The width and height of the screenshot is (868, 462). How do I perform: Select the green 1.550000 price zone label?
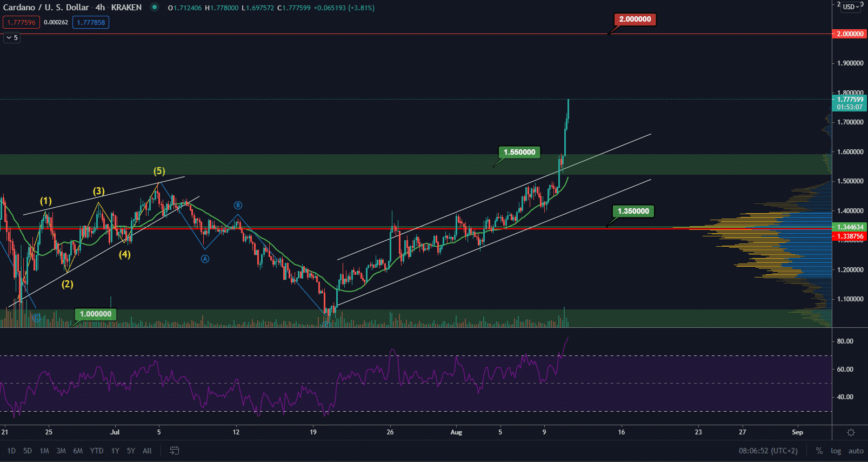519,152
